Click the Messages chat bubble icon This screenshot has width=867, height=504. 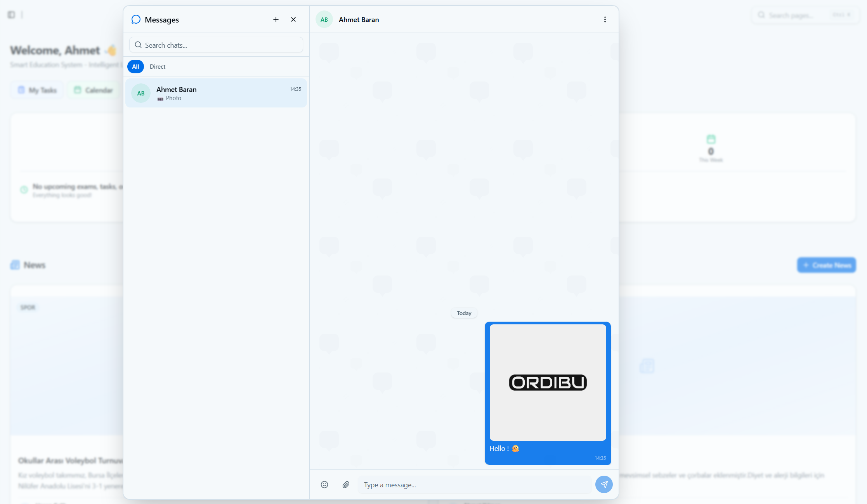(x=136, y=19)
